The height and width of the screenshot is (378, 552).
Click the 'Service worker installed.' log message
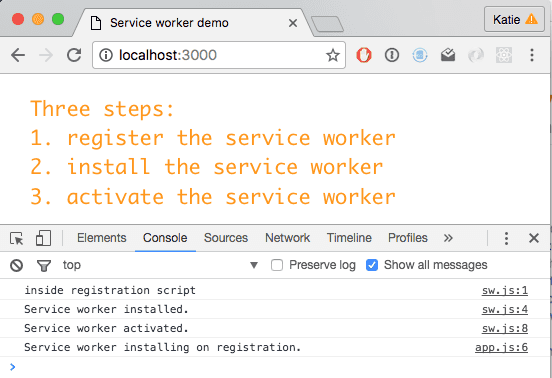(x=106, y=309)
